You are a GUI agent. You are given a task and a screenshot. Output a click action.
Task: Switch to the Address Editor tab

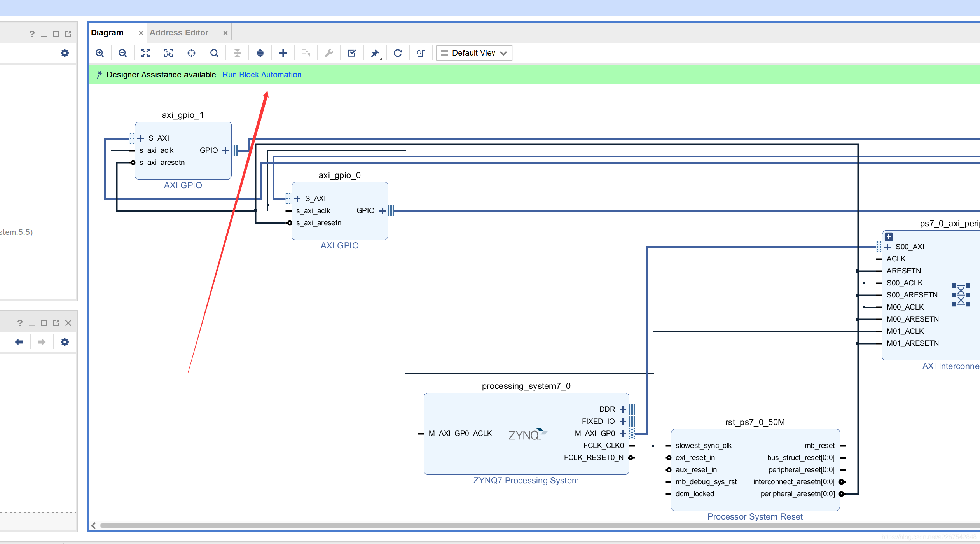[179, 33]
